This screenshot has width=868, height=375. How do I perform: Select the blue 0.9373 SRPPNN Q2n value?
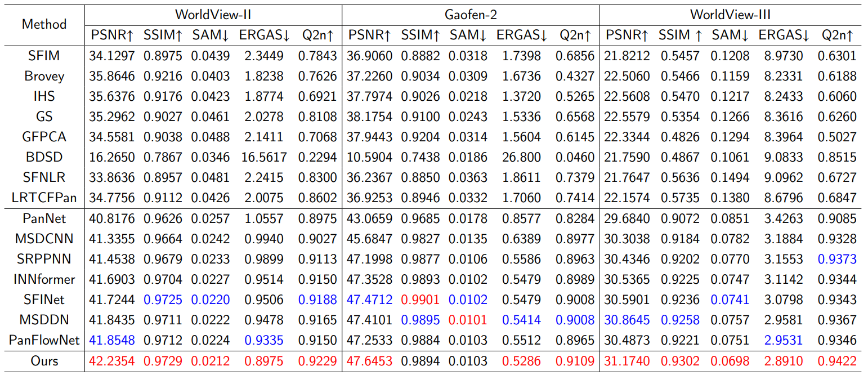pos(837,259)
